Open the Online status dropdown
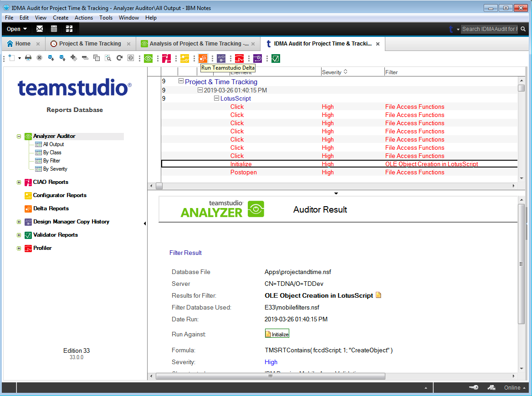This screenshot has width=532, height=396. [x=514, y=387]
